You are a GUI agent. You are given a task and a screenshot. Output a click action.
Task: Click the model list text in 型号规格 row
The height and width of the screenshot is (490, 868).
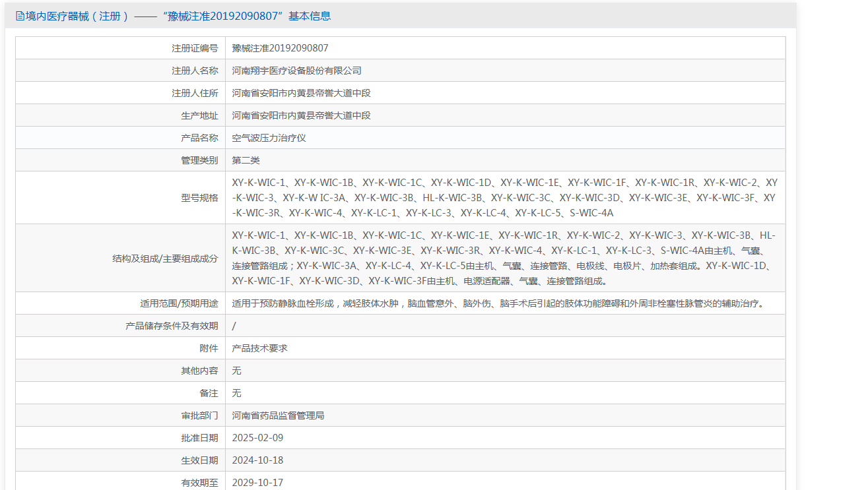pyautogui.click(x=505, y=197)
